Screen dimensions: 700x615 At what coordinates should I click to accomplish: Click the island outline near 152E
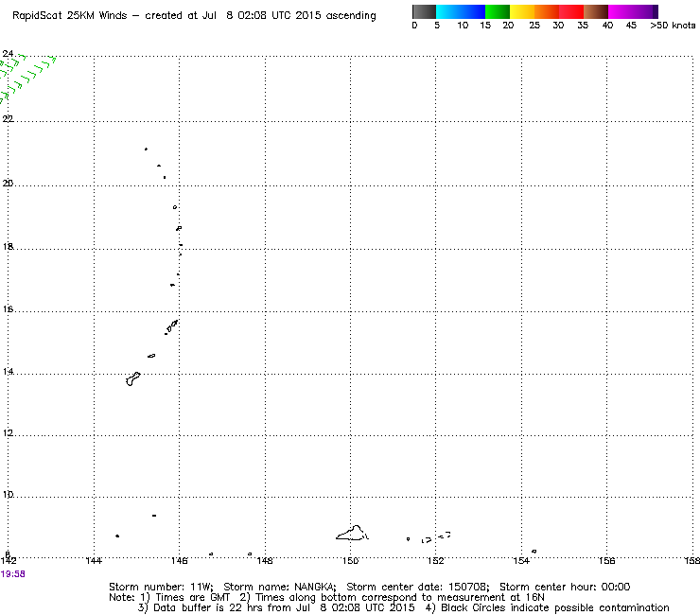436,537
